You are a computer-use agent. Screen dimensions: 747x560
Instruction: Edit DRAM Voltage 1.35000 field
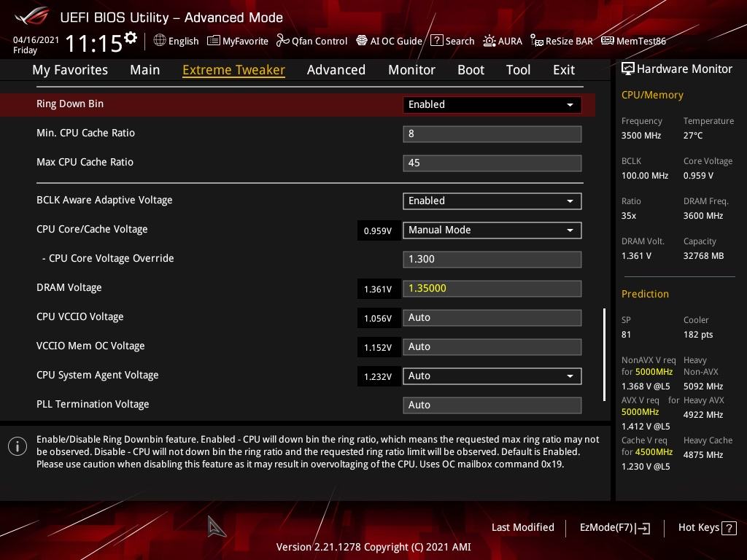492,289
